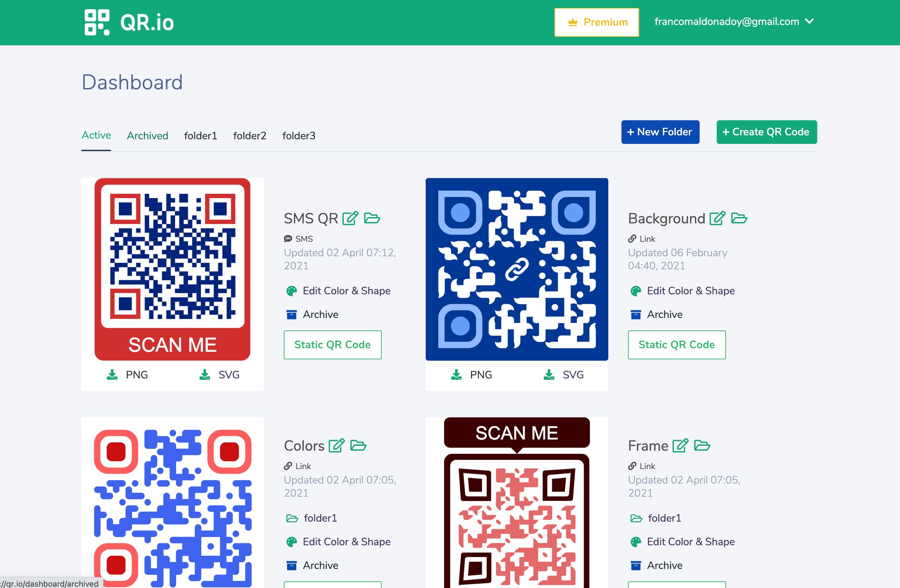The height and width of the screenshot is (588, 900).
Task: Open Static QR Code for Background
Action: tap(676, 345)
